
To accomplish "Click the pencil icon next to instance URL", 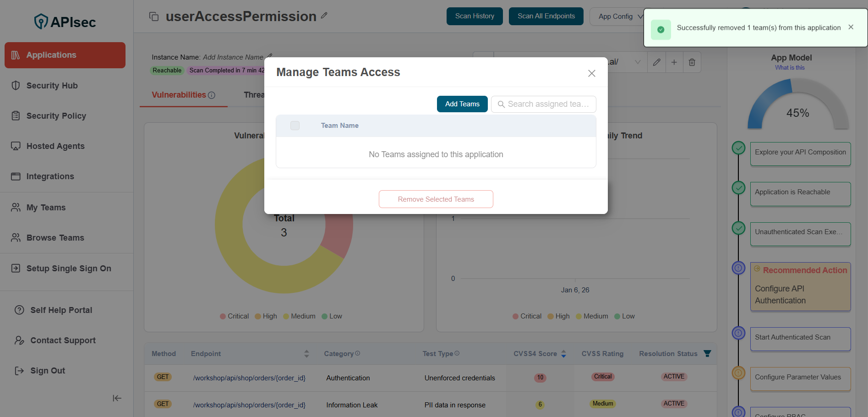I will tap(656, 62).
